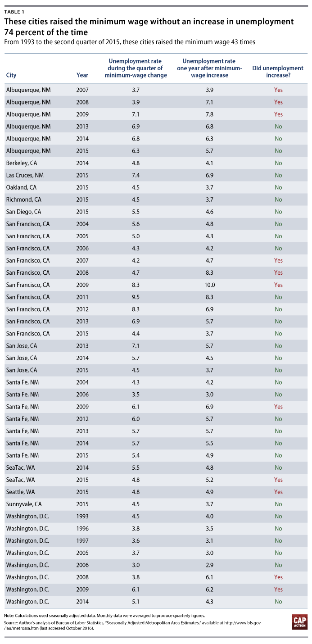Click the Berkeley, CA city cell
This screenshot has width=312, height=644.
point(21,163)
